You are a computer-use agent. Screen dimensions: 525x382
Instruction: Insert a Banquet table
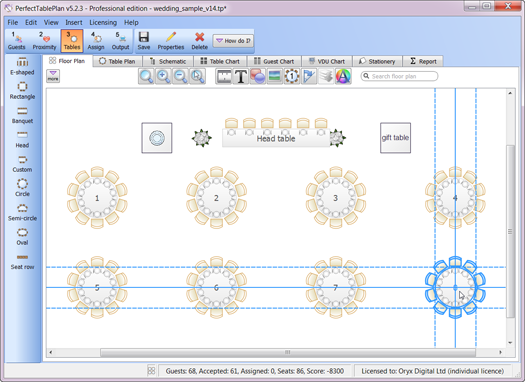[x=22, y=115]
